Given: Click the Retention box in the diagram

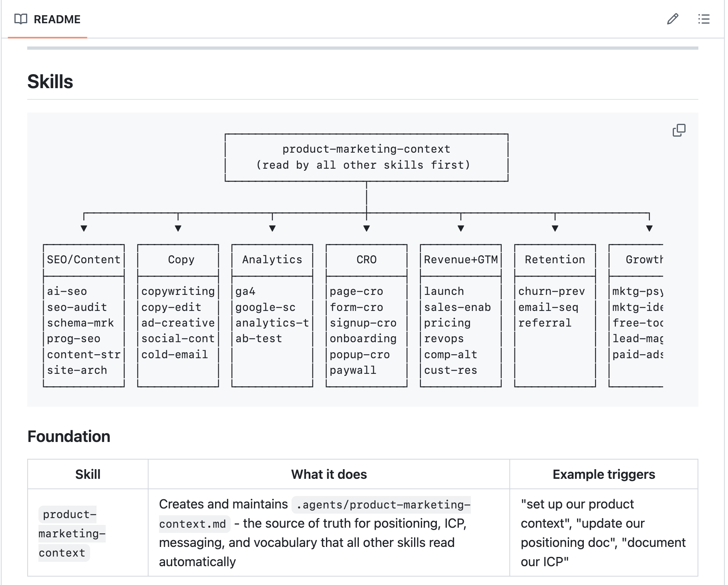Looking at the screenshot, I should [x=554, y=260].
